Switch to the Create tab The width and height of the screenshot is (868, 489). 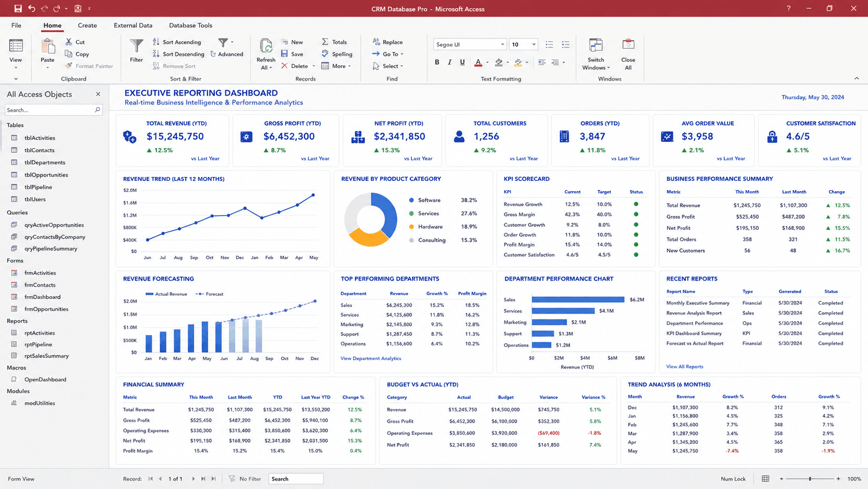87,25
